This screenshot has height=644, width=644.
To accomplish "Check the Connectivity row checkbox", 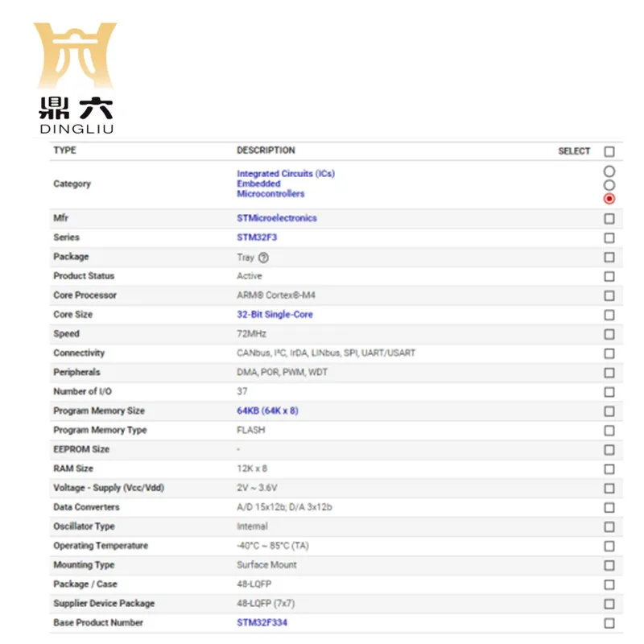I will coord(609,353).
